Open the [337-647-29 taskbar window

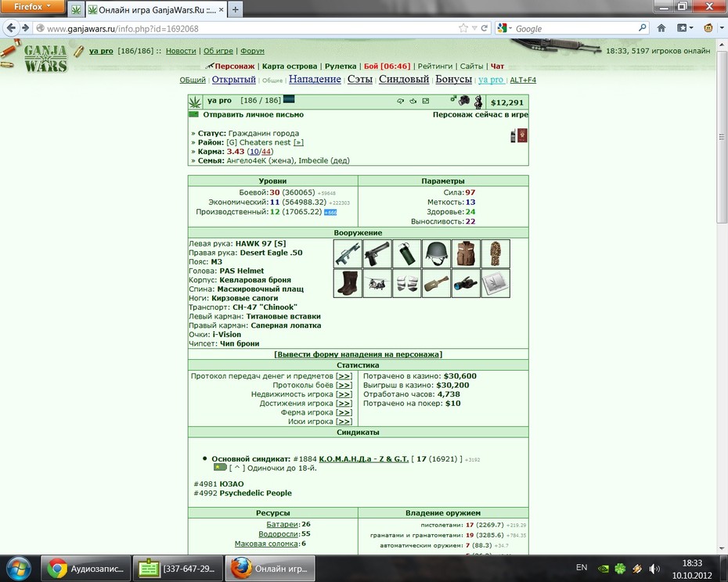click(178, 568)
